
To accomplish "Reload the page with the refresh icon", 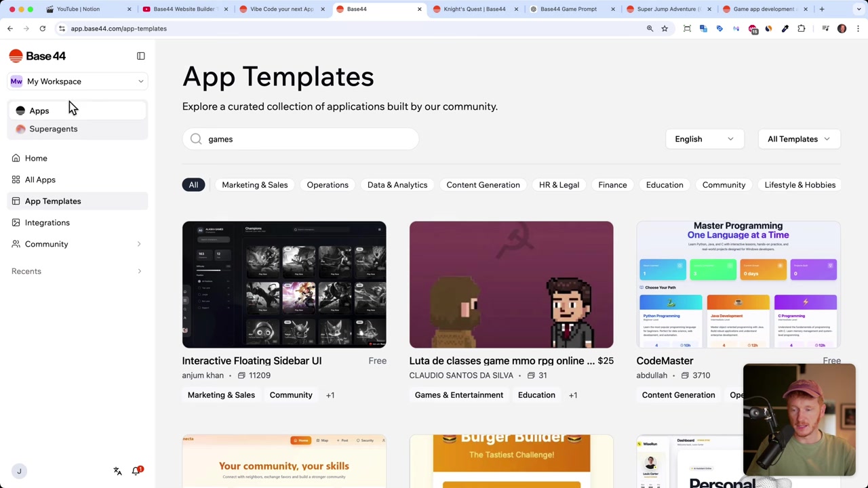I will 42,28.
